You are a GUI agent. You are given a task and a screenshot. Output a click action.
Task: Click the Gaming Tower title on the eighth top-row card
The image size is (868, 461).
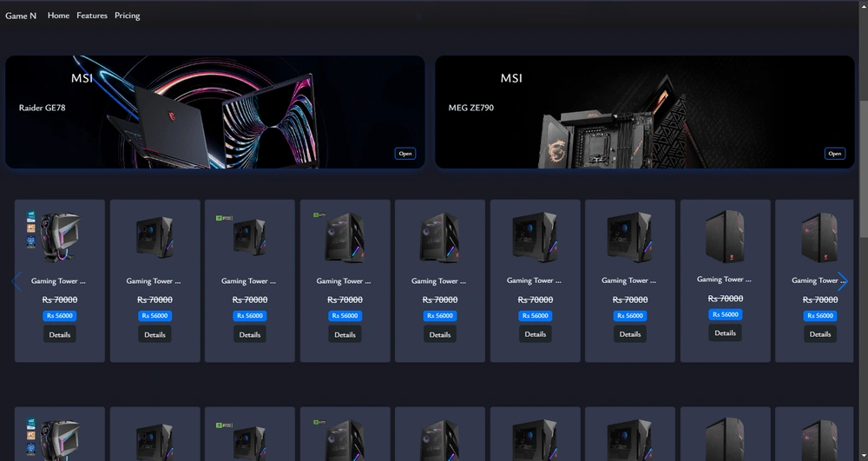[724, 280]
